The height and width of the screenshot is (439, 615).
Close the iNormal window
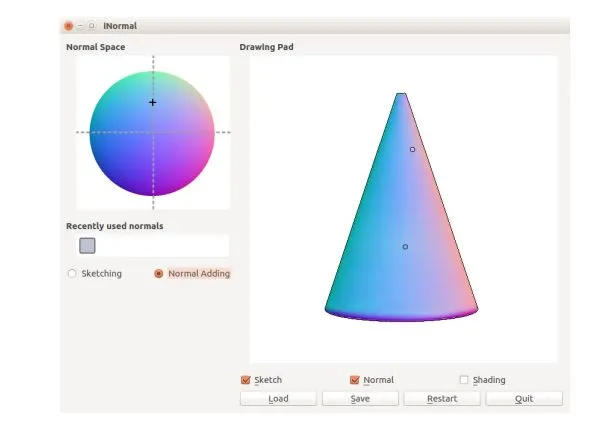[68, 26]
